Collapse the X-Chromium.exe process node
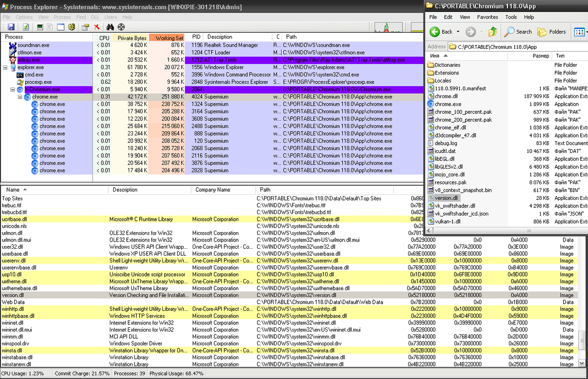Screen dimensions: 588x379 13,90
